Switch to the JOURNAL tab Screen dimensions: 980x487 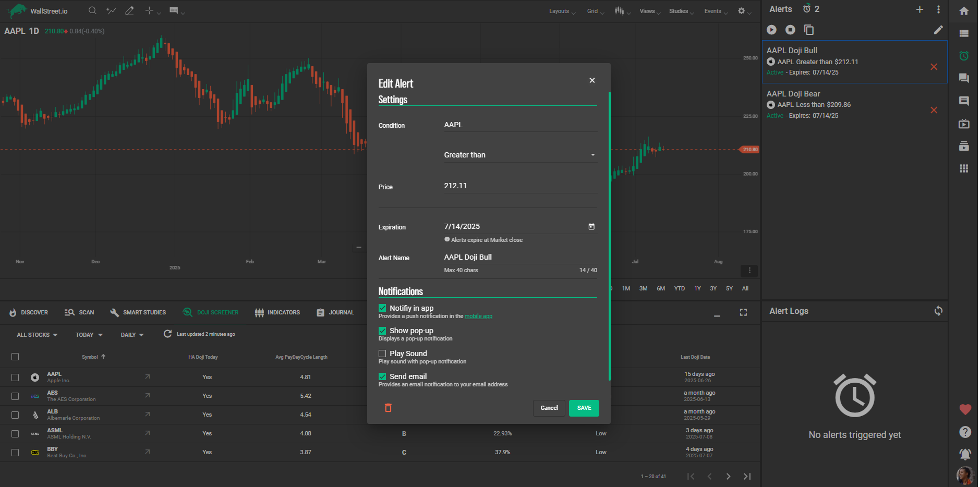(335, 312)
